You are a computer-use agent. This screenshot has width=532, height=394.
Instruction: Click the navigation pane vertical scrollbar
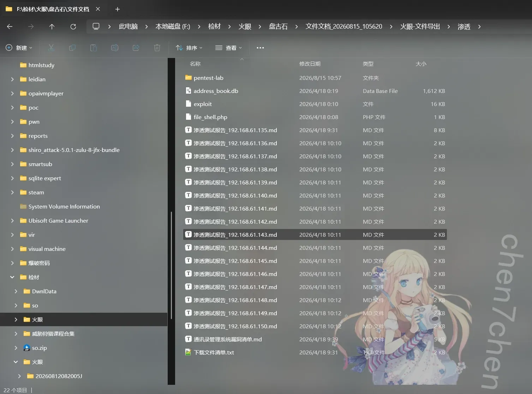[172, 265]
